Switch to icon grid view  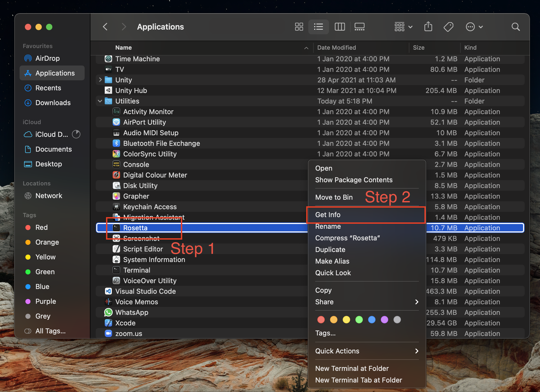click(x=299, y=27)
